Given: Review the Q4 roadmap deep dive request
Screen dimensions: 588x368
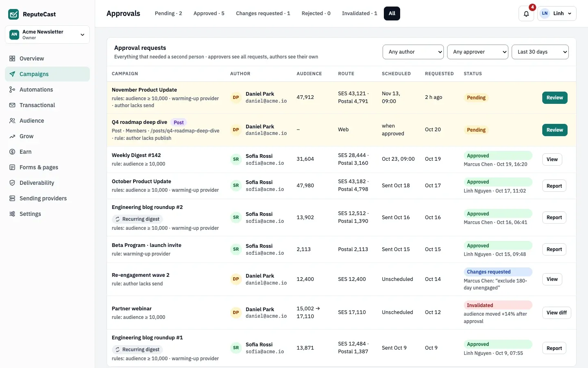Looking at the screenshot, I should point(555,130).
